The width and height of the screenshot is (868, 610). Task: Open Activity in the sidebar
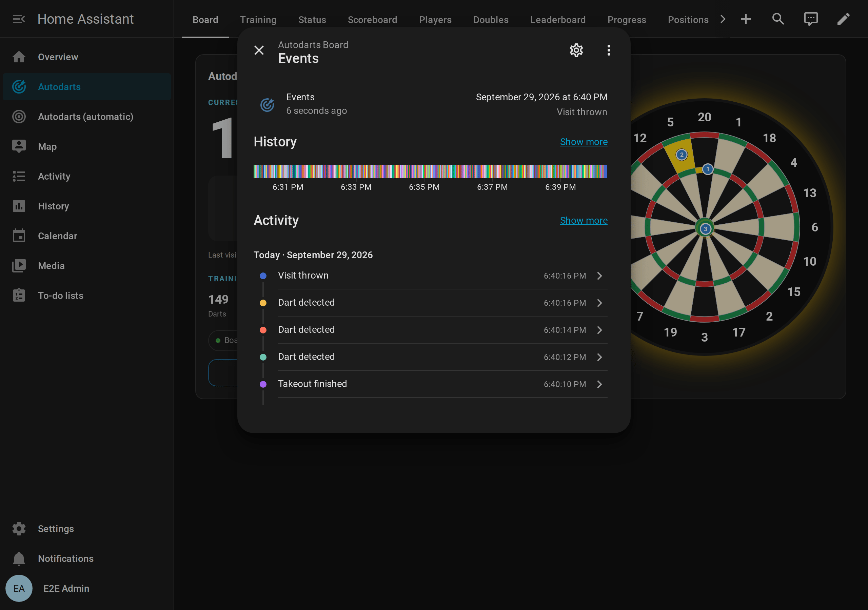[86, 176]
